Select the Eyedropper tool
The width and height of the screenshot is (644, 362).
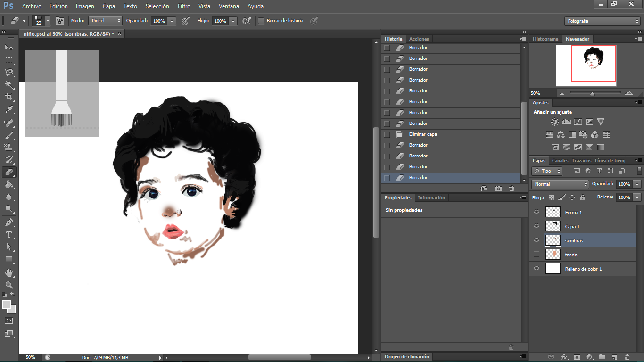pos(9,110)
